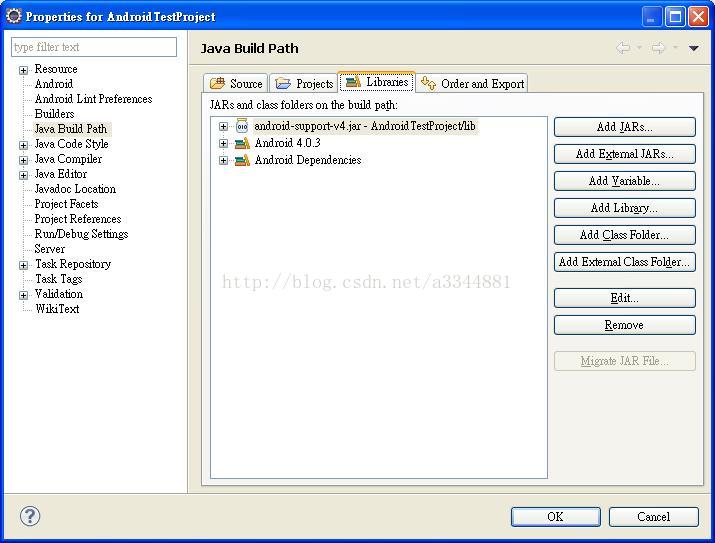Screen dimensions: 715x543
Task: Expand the Validation node
Action: pyautogui.click(x=23, y=295)
